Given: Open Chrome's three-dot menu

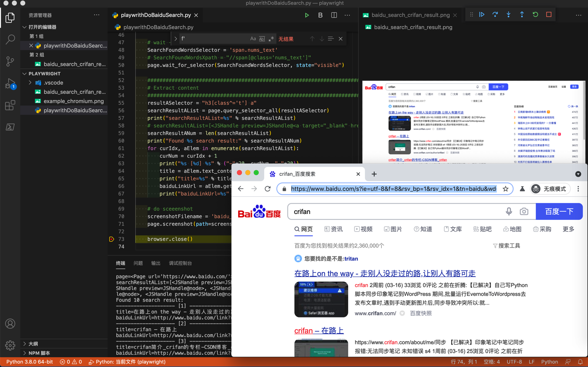Looking at the screenshot, I should pyautogui.click(x=578, y=189).
